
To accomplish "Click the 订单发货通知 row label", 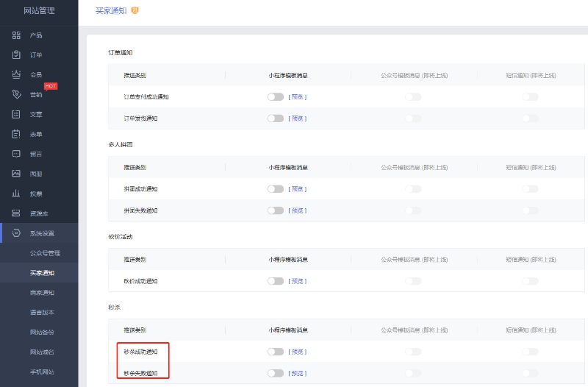I will coord(140,118).
